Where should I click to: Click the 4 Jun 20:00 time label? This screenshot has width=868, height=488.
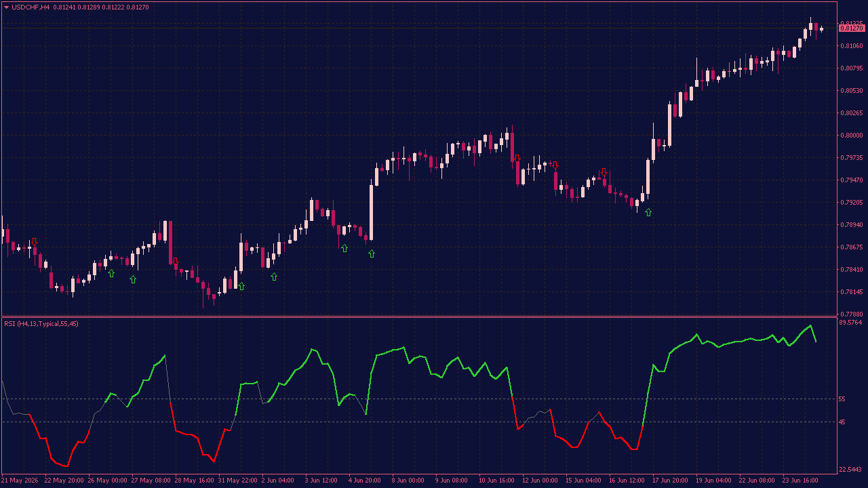point(365,481)
